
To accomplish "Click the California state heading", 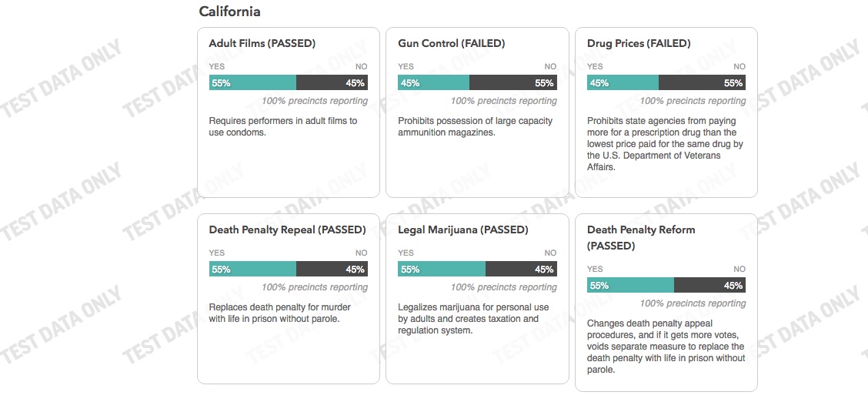I will point(229,12).
